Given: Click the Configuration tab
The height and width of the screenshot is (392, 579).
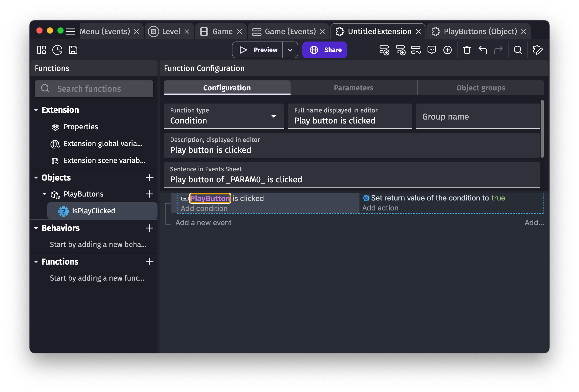Looking at the screenshot, I should coord(227,87).
